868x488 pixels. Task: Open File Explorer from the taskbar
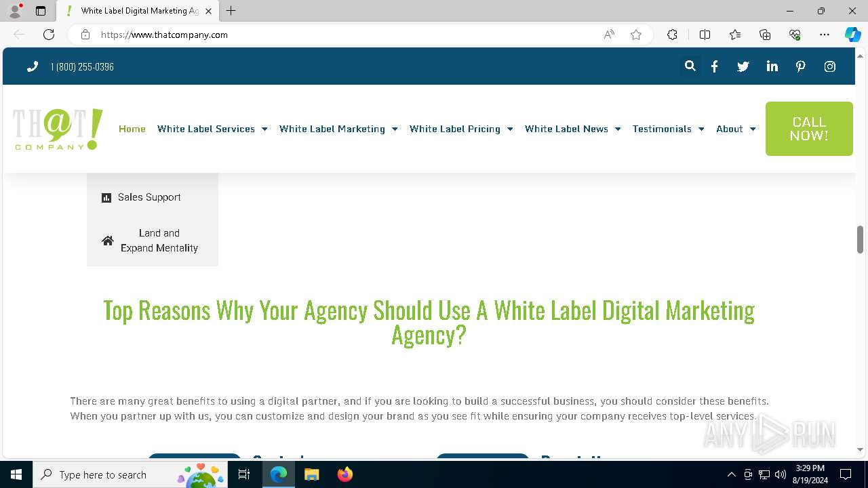[x=312, y=474]
